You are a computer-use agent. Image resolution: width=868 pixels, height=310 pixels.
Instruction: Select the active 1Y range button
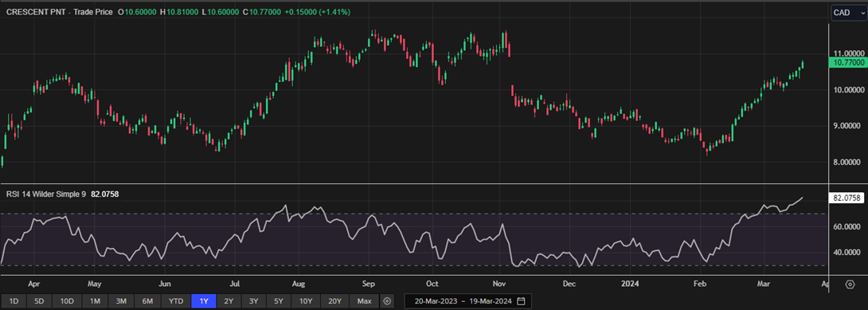pos(204,301)
